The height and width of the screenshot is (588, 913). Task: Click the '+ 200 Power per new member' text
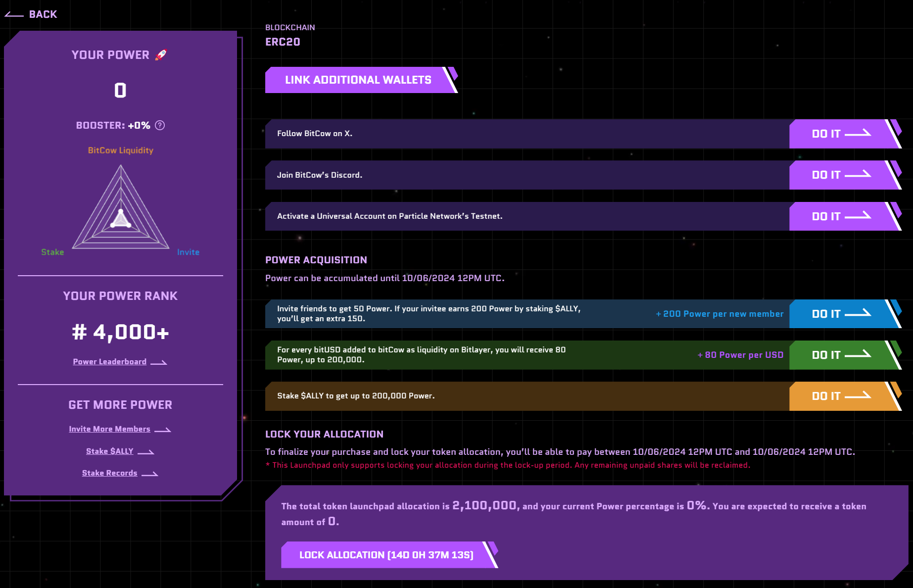(720, 314)
